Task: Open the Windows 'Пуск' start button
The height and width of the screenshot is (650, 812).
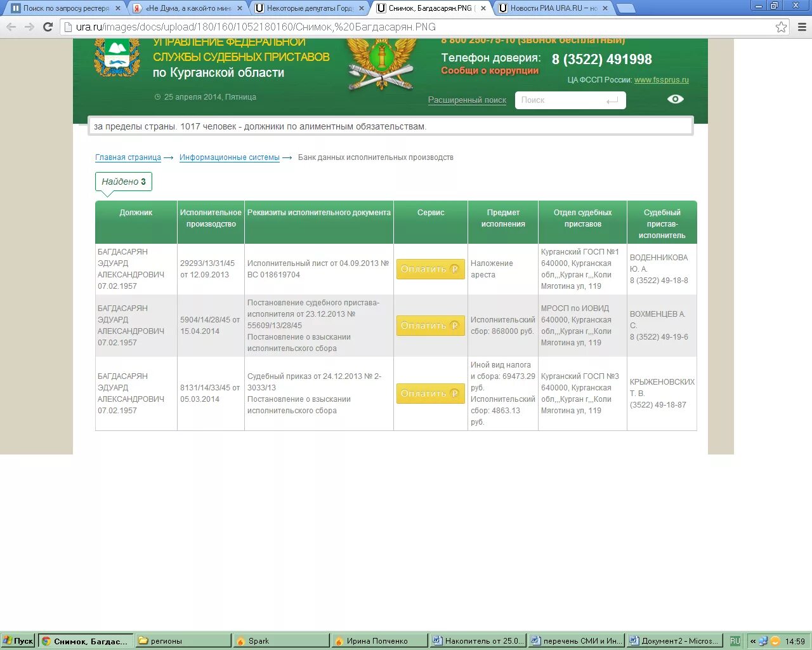Action: tap(18, 641)
